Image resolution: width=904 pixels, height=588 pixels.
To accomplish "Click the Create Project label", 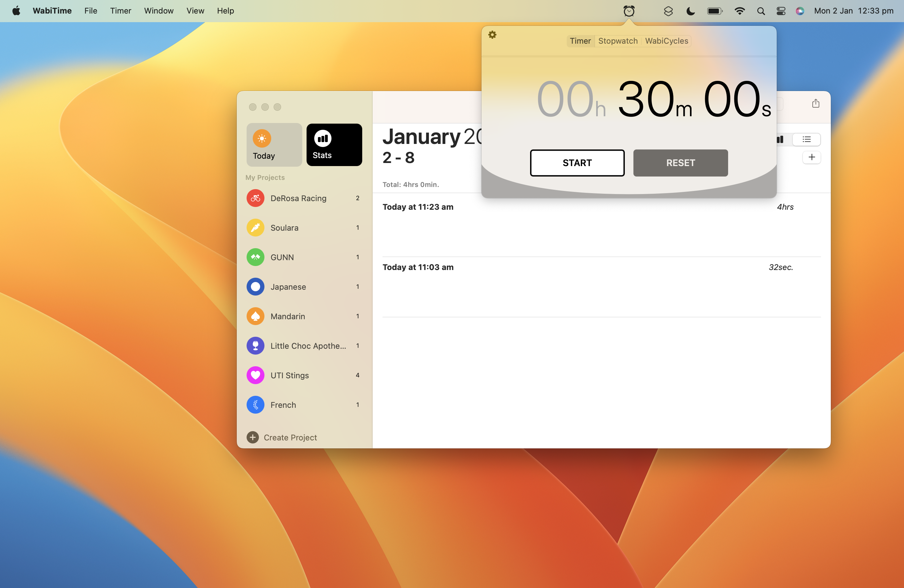I will [x=290, y=438].
